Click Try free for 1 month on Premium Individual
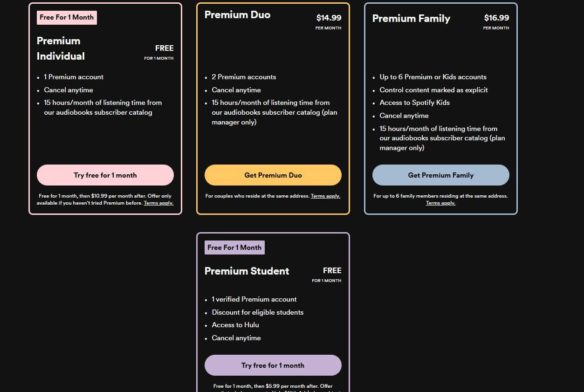584x392 pixels. click(x=105, y=175)
